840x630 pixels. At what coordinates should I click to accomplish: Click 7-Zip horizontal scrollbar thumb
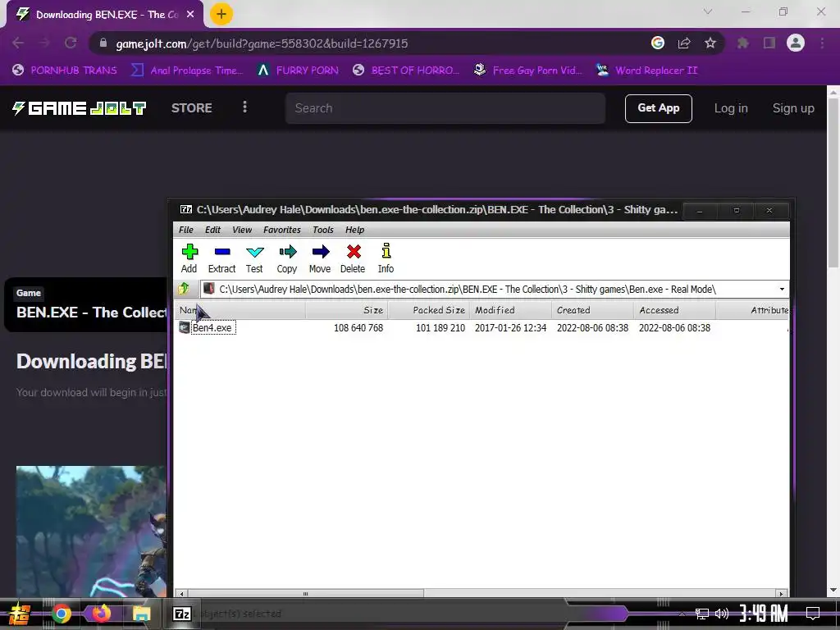coord(305,594)
